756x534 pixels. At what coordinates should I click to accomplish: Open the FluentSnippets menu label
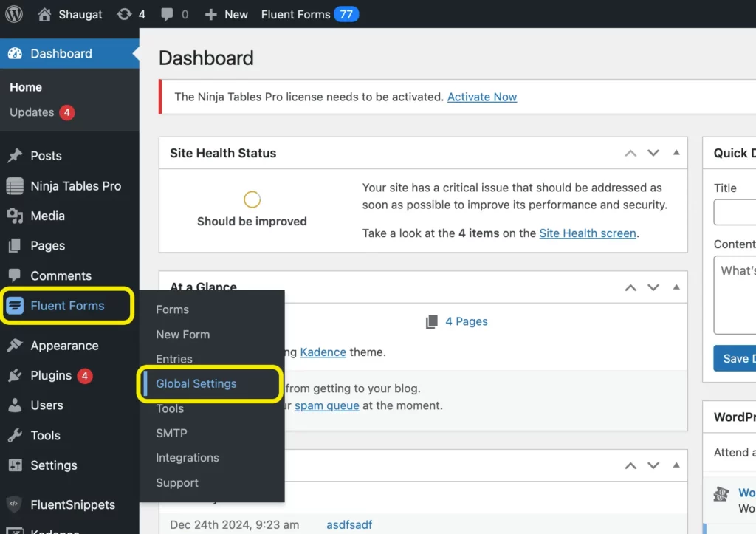click(73, 504)
